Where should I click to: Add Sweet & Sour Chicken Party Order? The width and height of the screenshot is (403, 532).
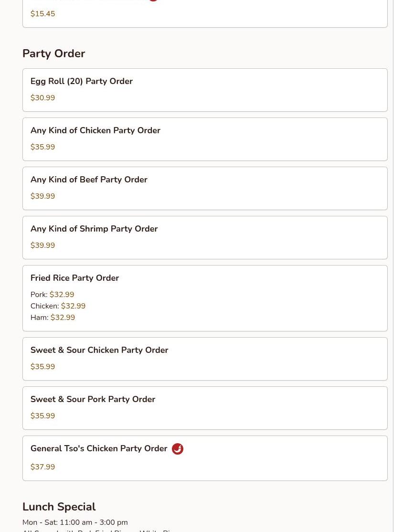point(99,351)
